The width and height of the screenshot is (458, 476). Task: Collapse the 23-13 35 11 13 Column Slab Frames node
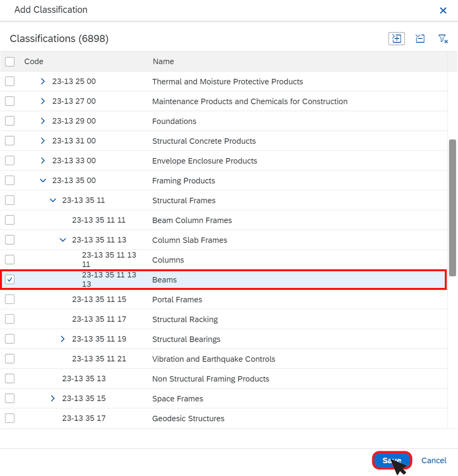pos(63,240)
